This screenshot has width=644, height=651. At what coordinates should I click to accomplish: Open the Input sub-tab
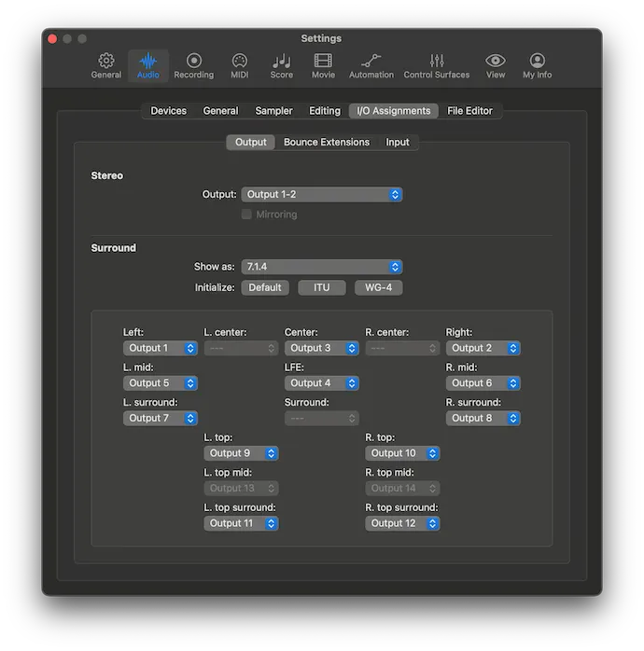point(398,142)
